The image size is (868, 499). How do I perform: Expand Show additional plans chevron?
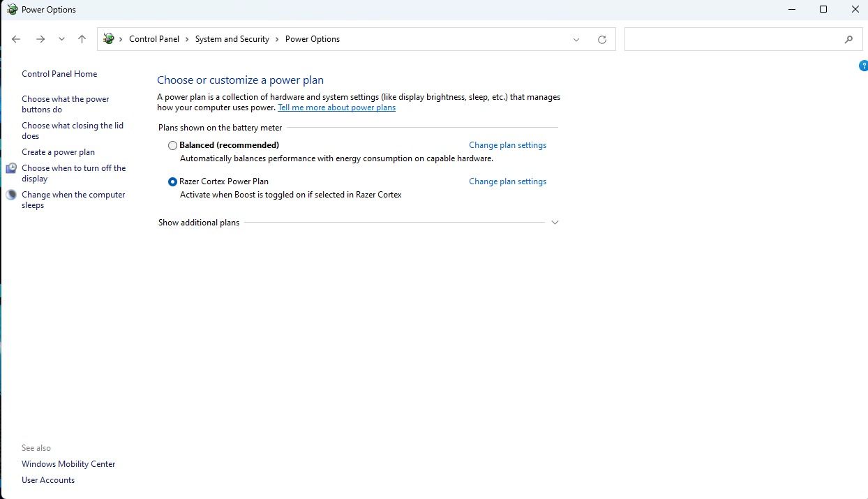[555, 223]
